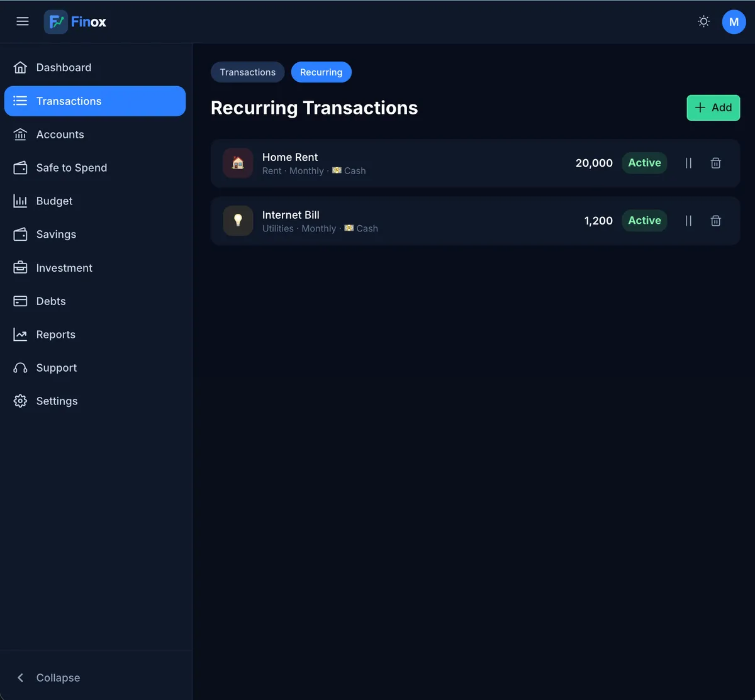Viewport: 755px width, 700px height.
Task: Select Transactions in the sidebar
Action: [95, 101]
